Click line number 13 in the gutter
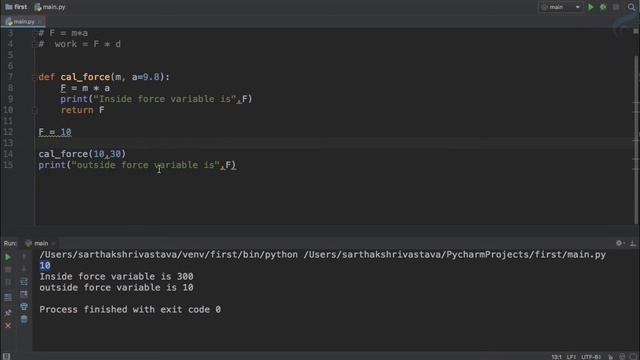Viewport: 640px width, 360px height. coord(9,143)
